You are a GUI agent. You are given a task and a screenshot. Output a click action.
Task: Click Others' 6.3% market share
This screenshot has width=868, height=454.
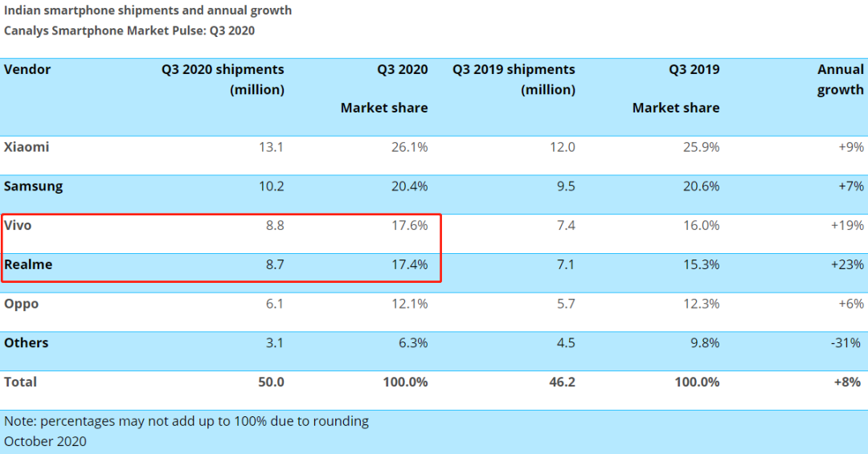(x=414, y=343)
